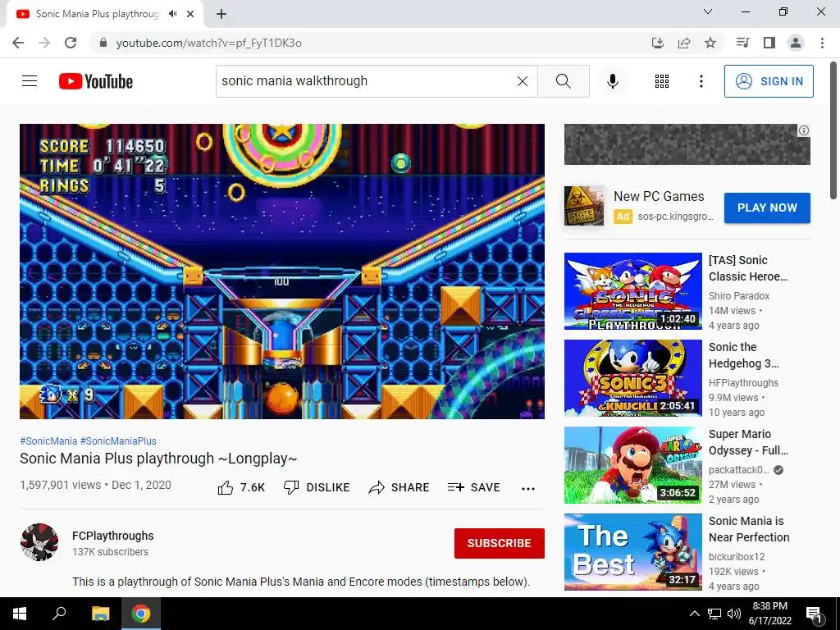The height and width of the screenshot is (630, 840).
Task: Open the Windows Start menu
Action: coord(20,614)
